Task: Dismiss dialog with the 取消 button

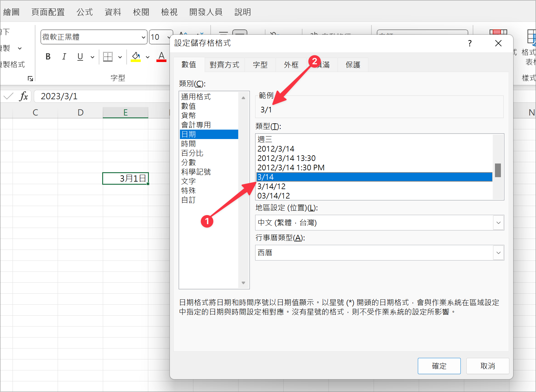Action: pos(488,366)
